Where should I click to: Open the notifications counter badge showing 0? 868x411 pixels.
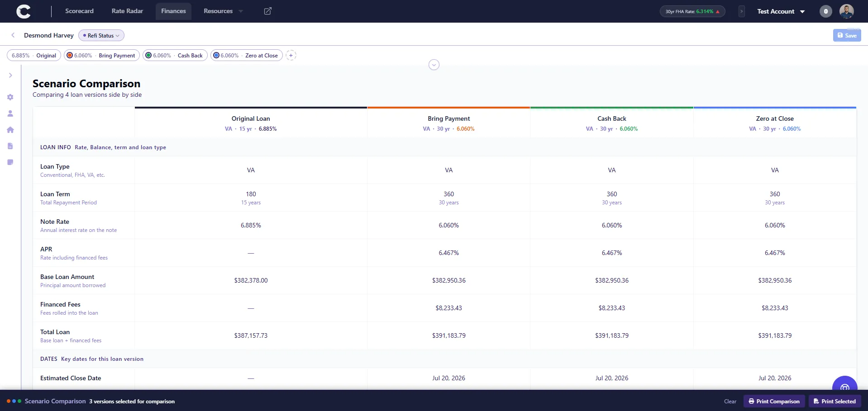tap(825, 11)
